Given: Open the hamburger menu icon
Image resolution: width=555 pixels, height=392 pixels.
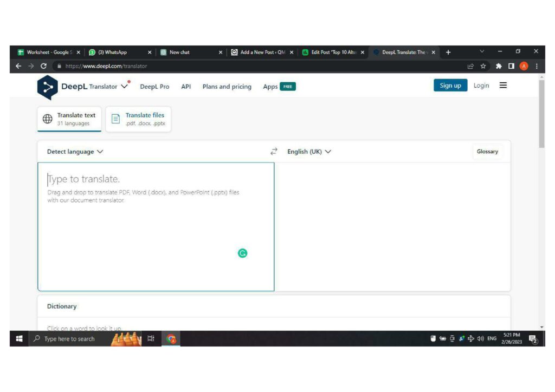Looking at the screenshot, I should click(503, 86).
